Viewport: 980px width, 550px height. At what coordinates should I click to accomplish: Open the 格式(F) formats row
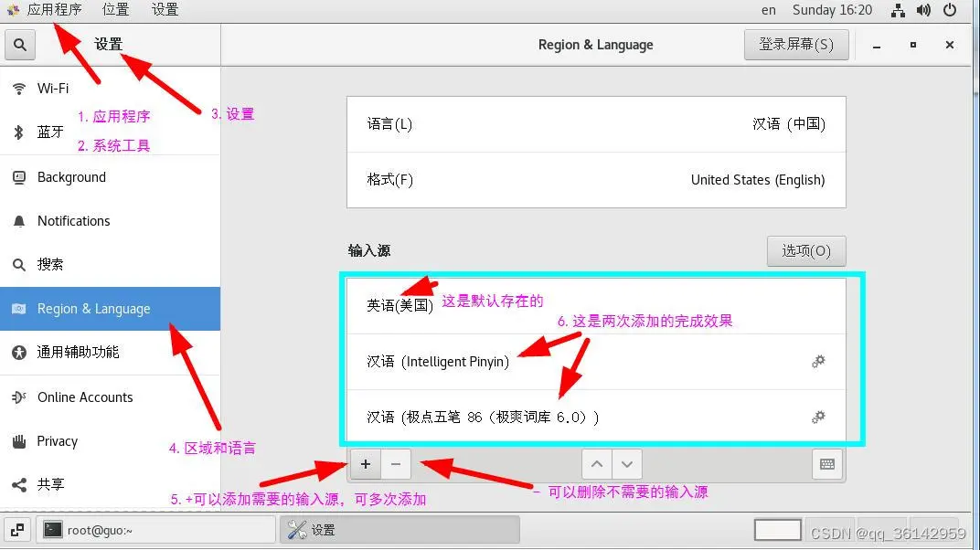(x=596, y=180)
